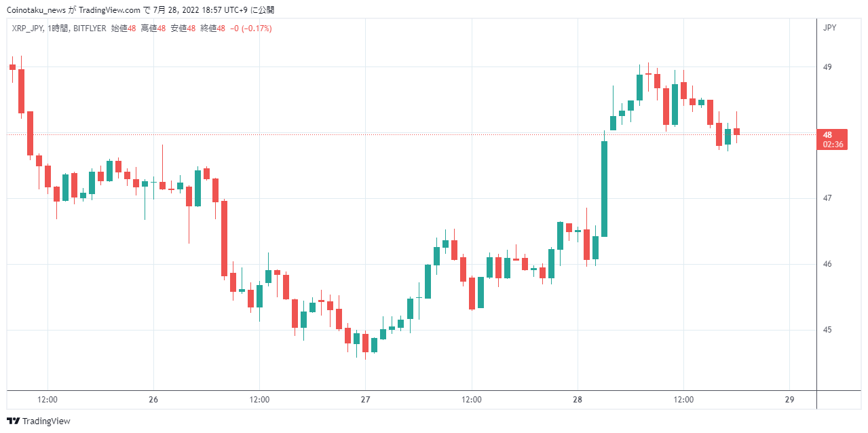Image resolution: width=868 pixels, height=433 pixels.
Task: Select the 安値48 low value
Action: [183, 29]
